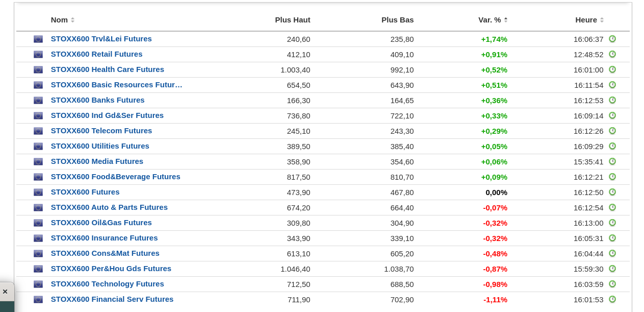Open the STOXX600 Health Care Futures link
This screenshot has height=312, width=644.
tap(107, 69)
